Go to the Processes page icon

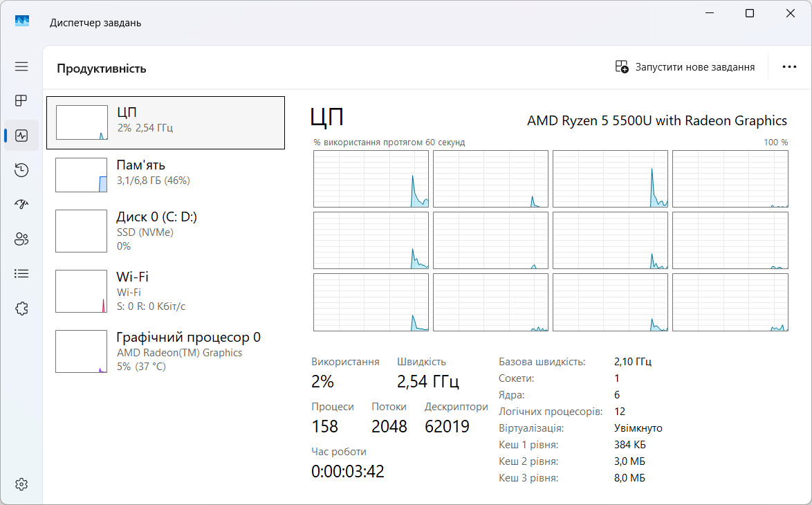[x=21, y=100]
